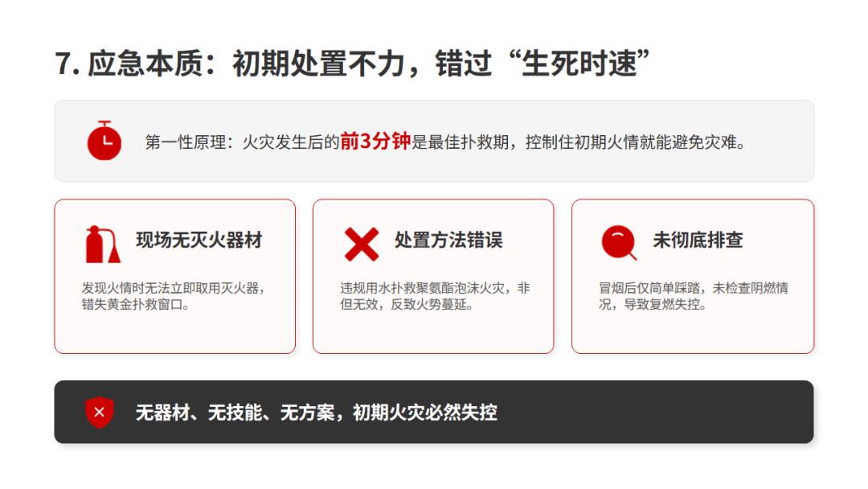Select the heading 处置方法错误

coord(448,240)
